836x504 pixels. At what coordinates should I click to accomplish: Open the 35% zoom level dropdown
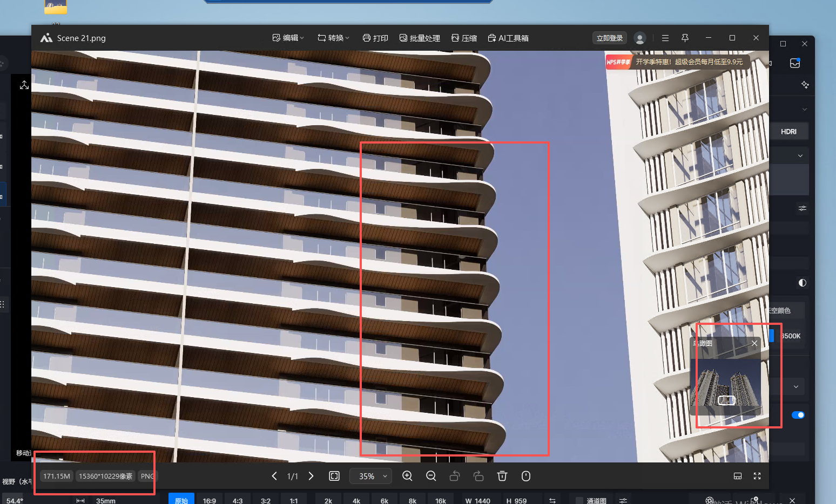(370, 476)
